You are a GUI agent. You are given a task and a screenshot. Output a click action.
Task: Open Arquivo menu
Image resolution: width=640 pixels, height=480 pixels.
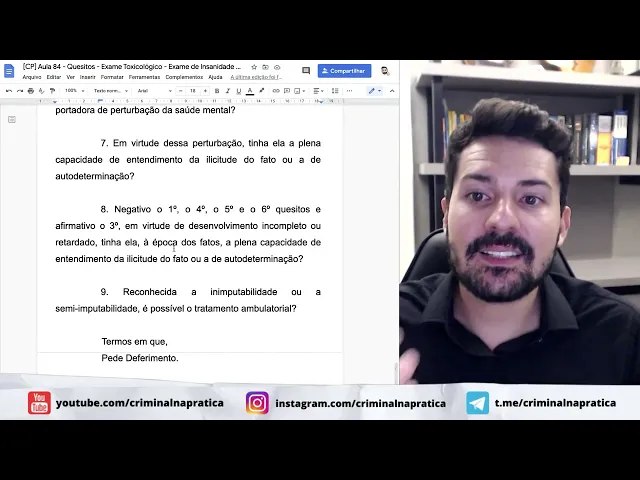[32, 77]
